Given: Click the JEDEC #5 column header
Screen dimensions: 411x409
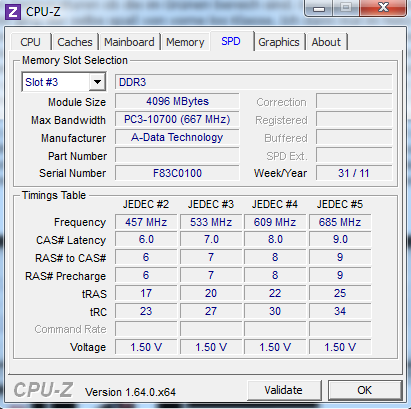Looking at the screenshot, I should point(340,204).
